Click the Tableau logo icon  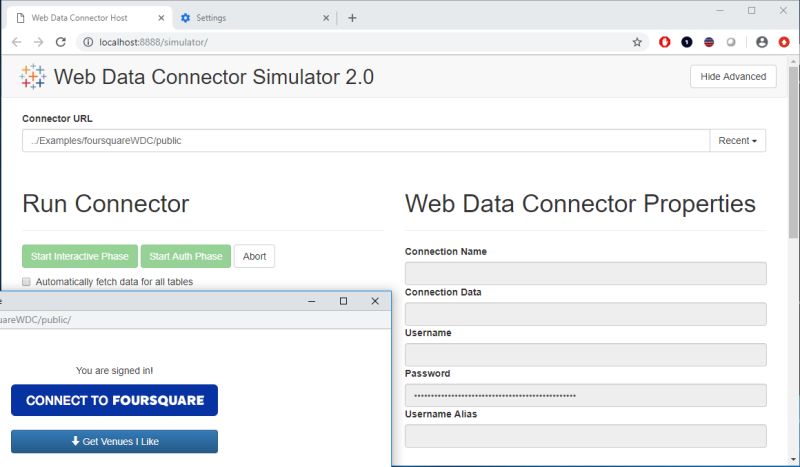coord(33,77)
